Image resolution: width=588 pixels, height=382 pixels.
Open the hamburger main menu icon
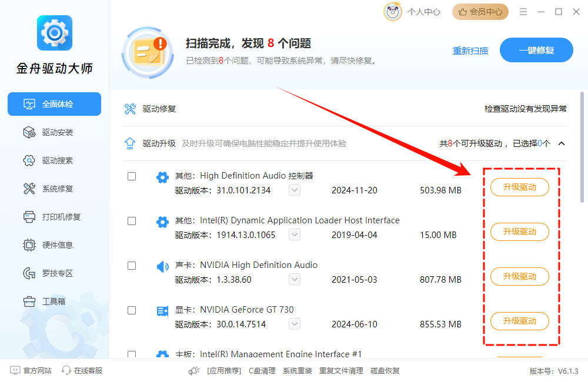pos(523,12)
